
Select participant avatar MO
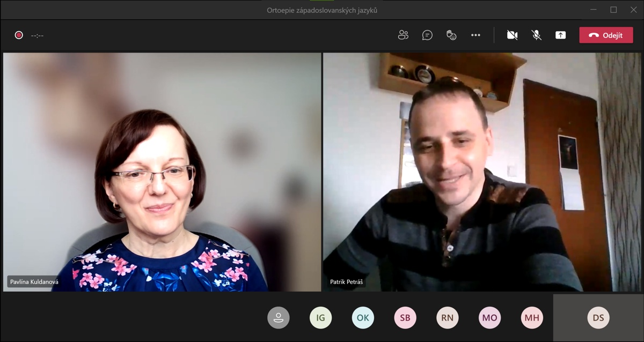489,318
